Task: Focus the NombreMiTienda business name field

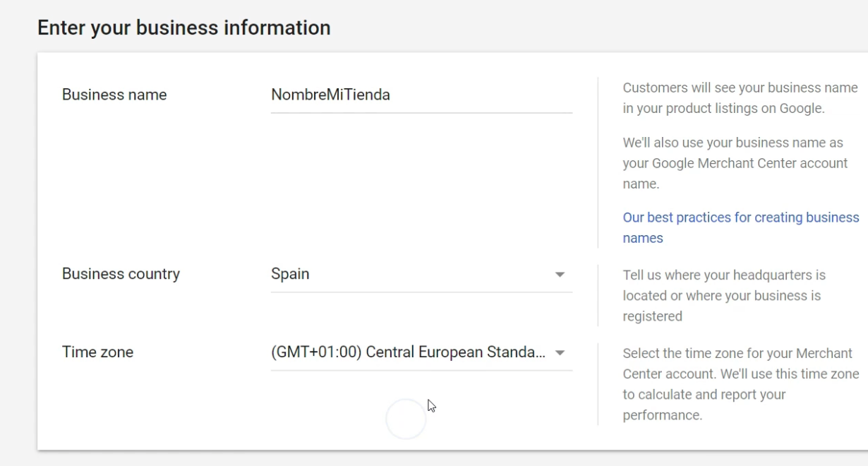Action: [421, 95]
